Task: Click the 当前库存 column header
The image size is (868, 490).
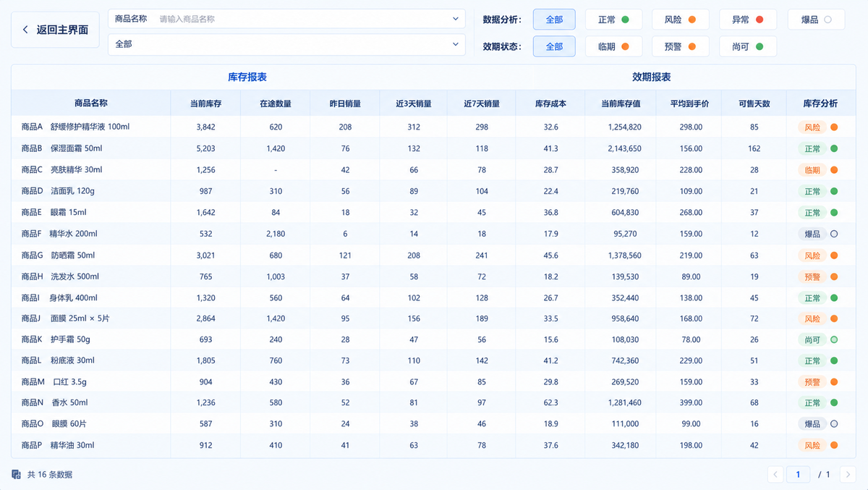Action: point(205,104)
